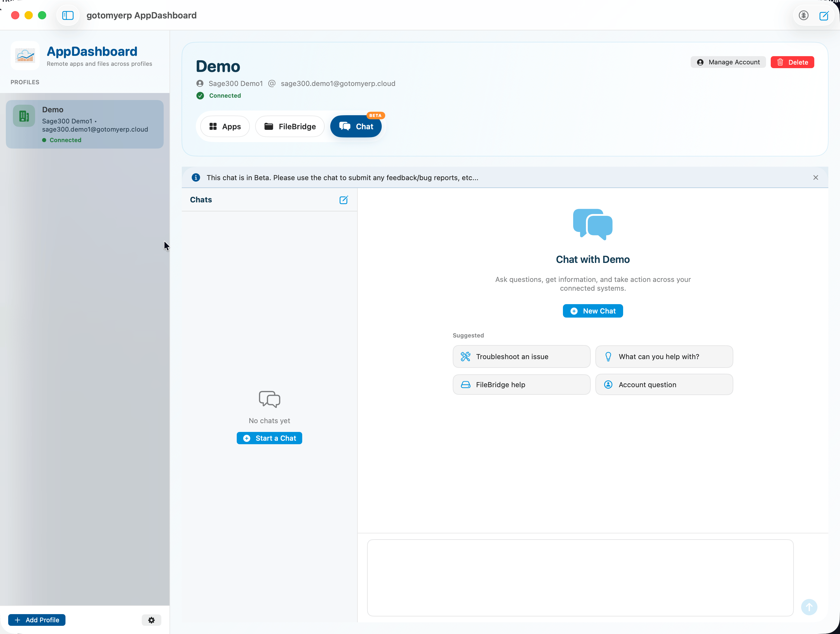Screen dimensions: 840x634
Task: Choose the What can you help with? suggestion
Action: point(664,357)
